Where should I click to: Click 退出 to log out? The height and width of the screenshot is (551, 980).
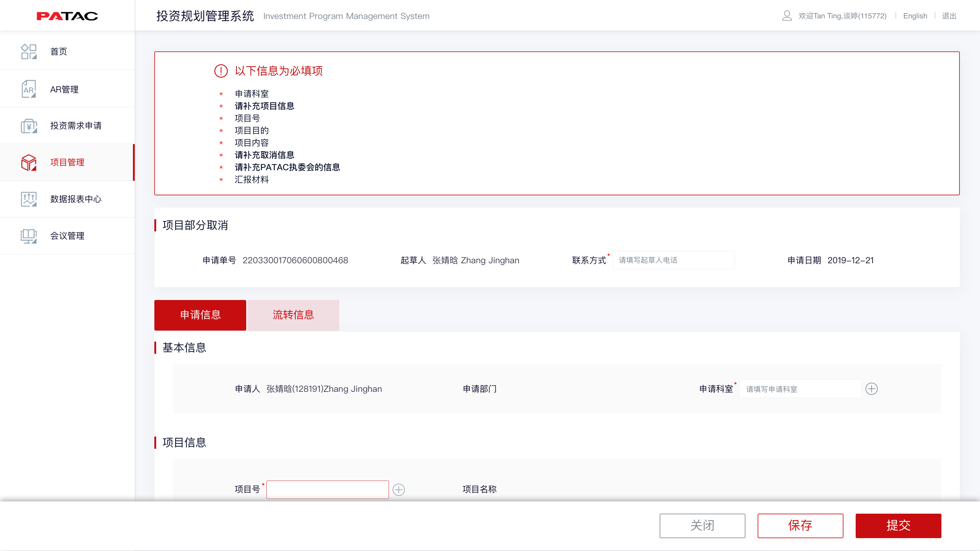[950, 16]
